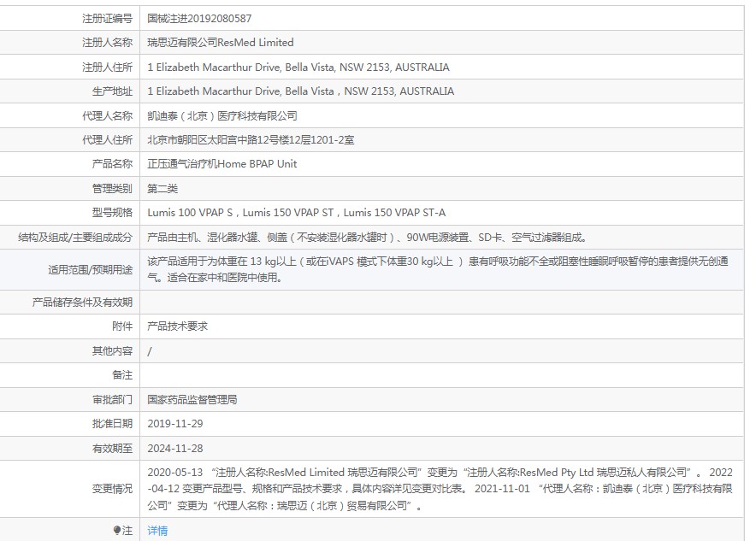756x541 pixels.
Task: Click the 其他内容 label
Action: click(x=112, y=350)
